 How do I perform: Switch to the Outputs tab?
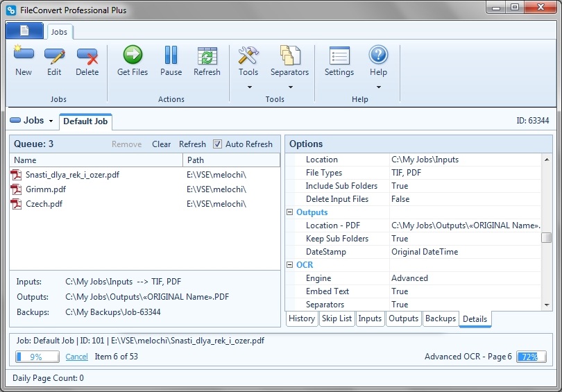(x=404, y=318)
